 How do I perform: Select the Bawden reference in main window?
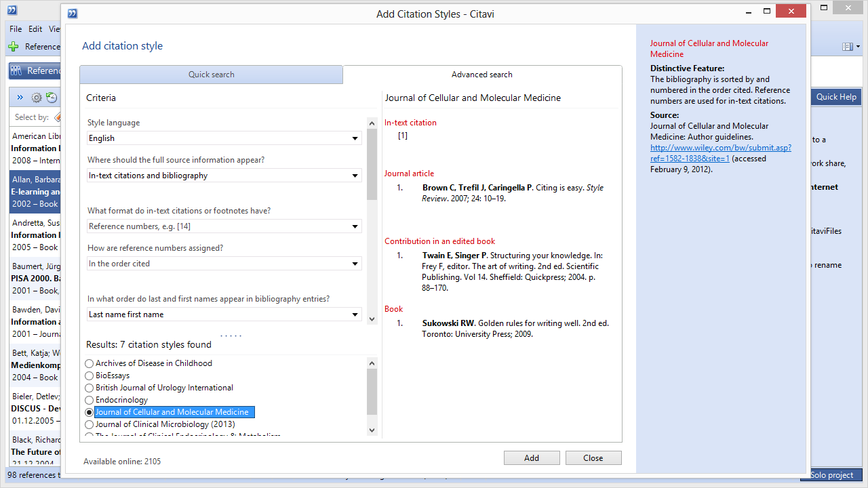click(x=35, y=322)
